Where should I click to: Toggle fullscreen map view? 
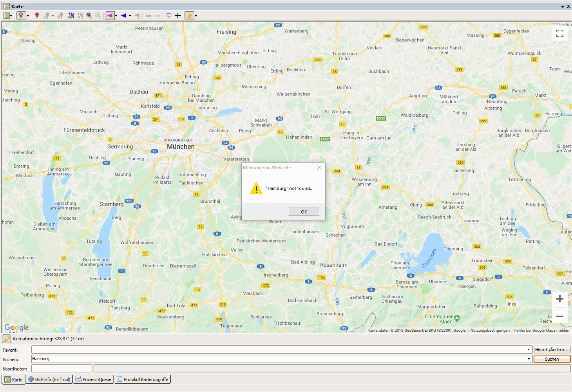[560, 33]
